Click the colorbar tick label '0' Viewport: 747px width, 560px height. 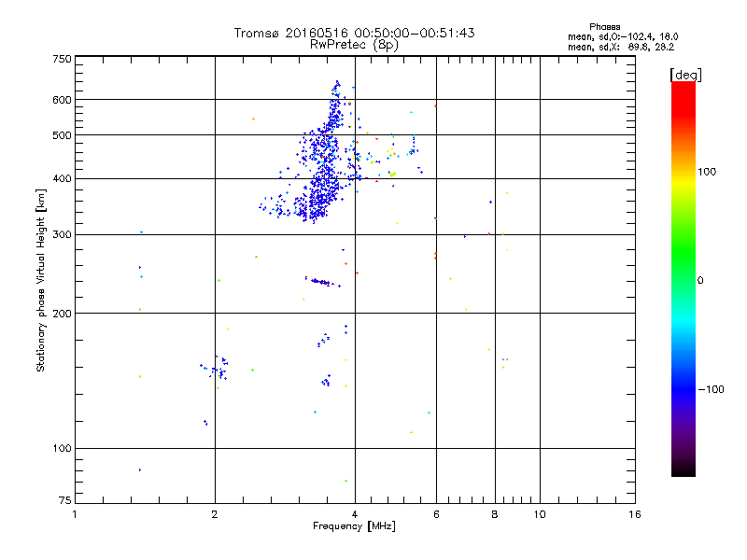coord(700,281)
